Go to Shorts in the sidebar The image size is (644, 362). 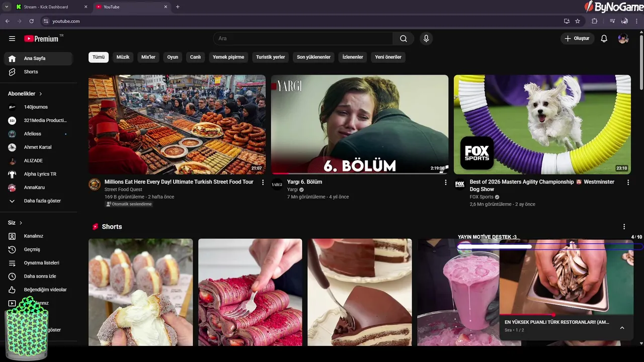(38, 72)
